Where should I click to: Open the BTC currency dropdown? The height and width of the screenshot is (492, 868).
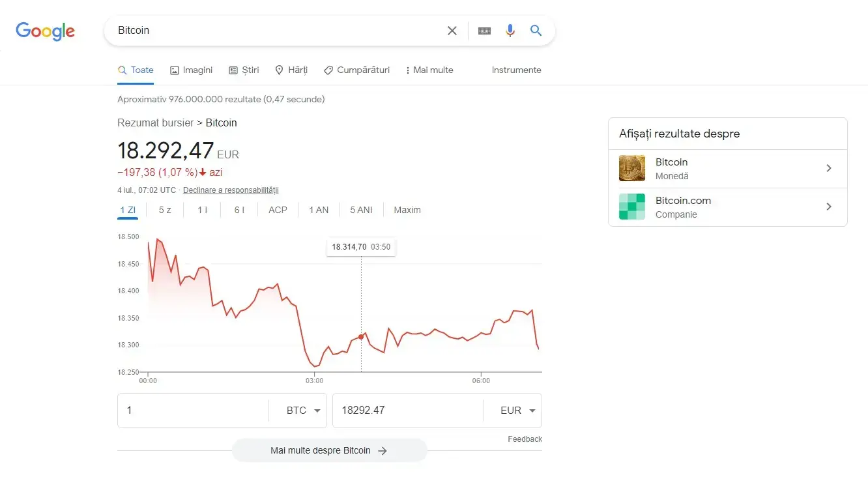click(x=304, y=411)
